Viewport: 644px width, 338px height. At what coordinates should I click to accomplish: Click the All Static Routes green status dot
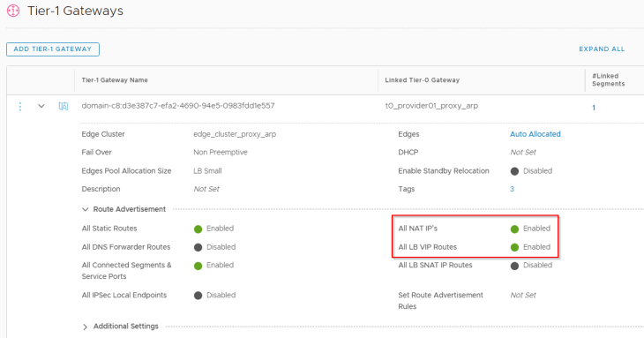click(x=198, y=229)
